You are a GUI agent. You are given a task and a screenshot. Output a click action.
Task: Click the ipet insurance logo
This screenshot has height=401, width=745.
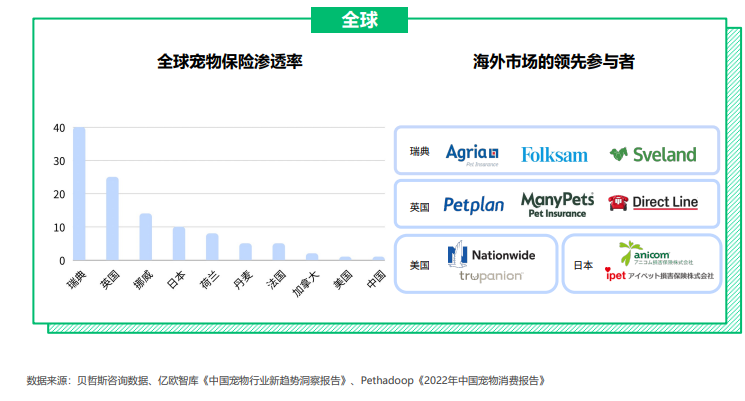pos(659,274)
